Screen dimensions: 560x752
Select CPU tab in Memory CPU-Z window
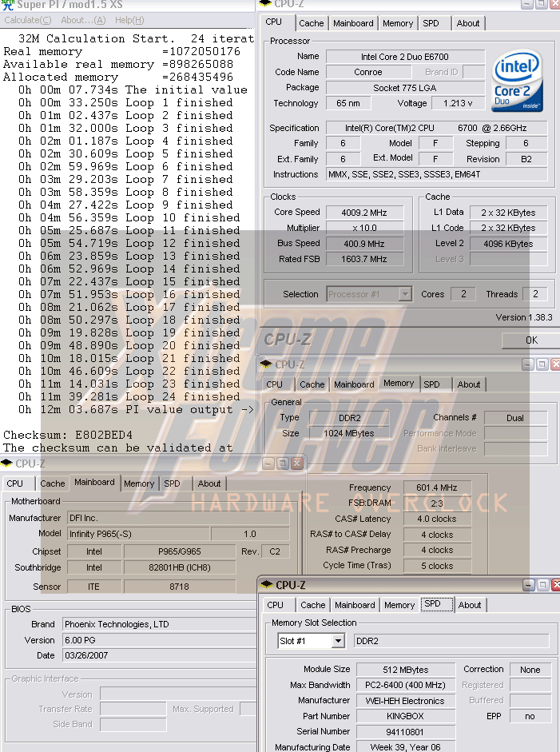pos(274,384)
